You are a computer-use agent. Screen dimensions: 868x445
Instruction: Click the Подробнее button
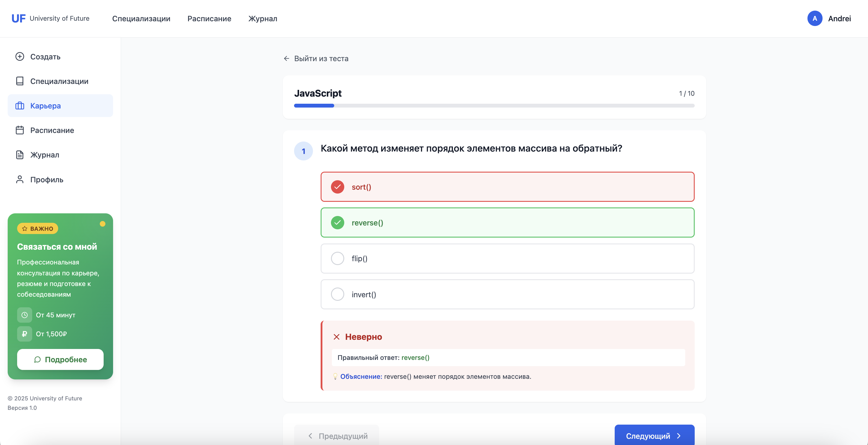60,359
